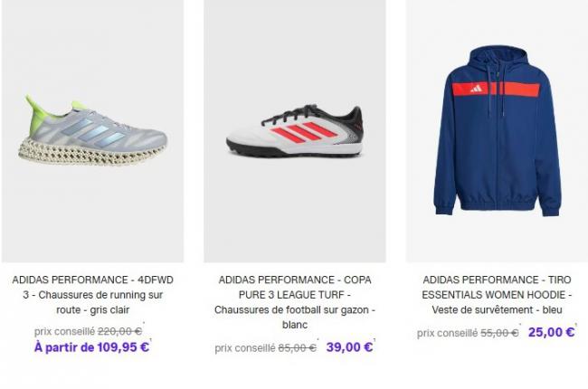The width and height of the screenshot is (588, 389).
Task: Click the blue three stripes on running shoe
Action: 92,130
